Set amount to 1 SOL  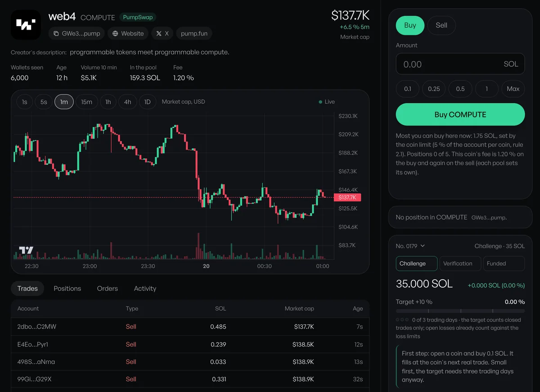click(486, 89)
